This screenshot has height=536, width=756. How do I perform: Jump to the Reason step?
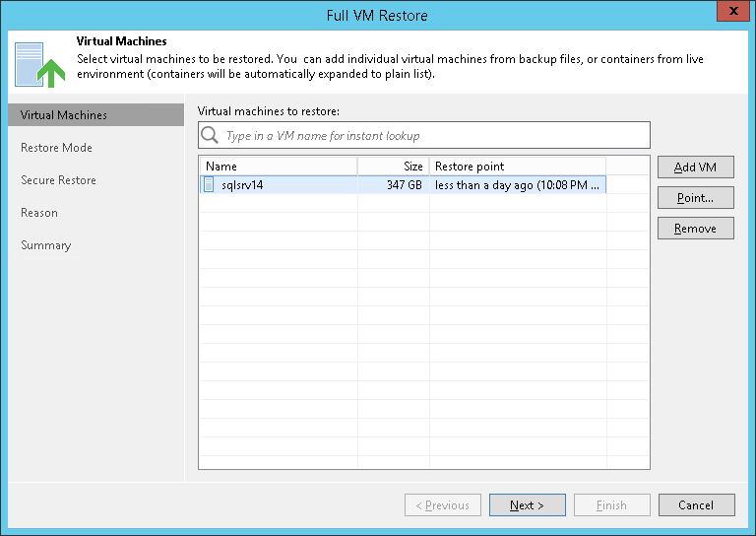39,213
